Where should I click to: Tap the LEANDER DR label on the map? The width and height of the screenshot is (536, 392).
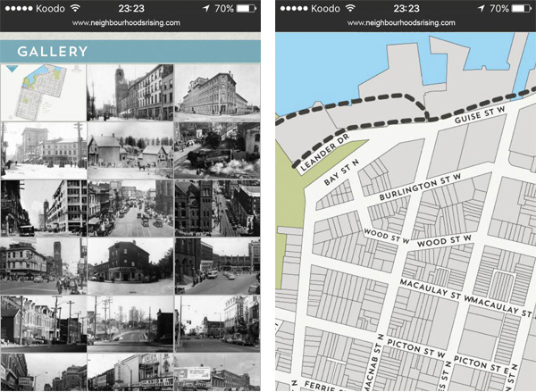point(324,153)
